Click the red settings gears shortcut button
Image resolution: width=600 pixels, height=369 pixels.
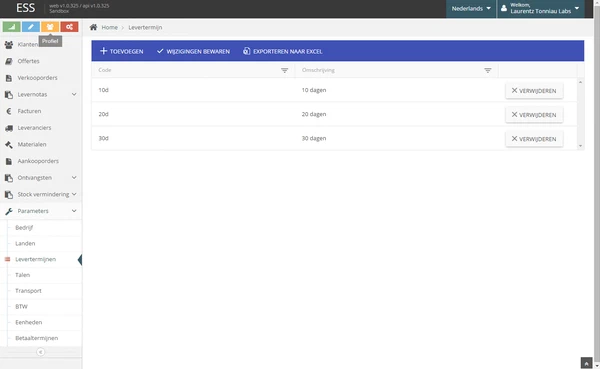[69, 27]
